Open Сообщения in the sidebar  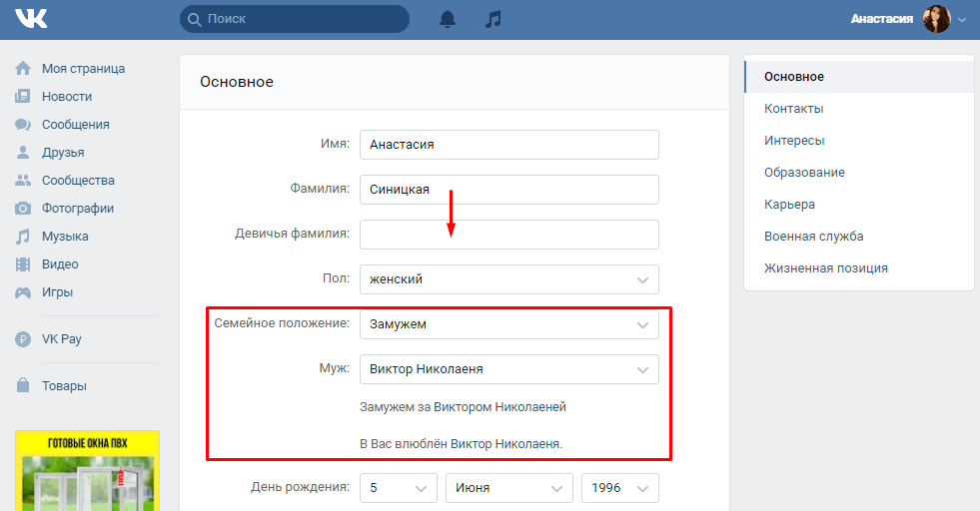pyautogui.click(x=76, y=125)
